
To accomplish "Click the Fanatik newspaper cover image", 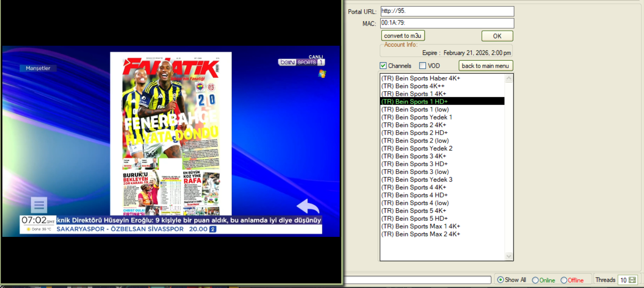I will tap(170, 133).
